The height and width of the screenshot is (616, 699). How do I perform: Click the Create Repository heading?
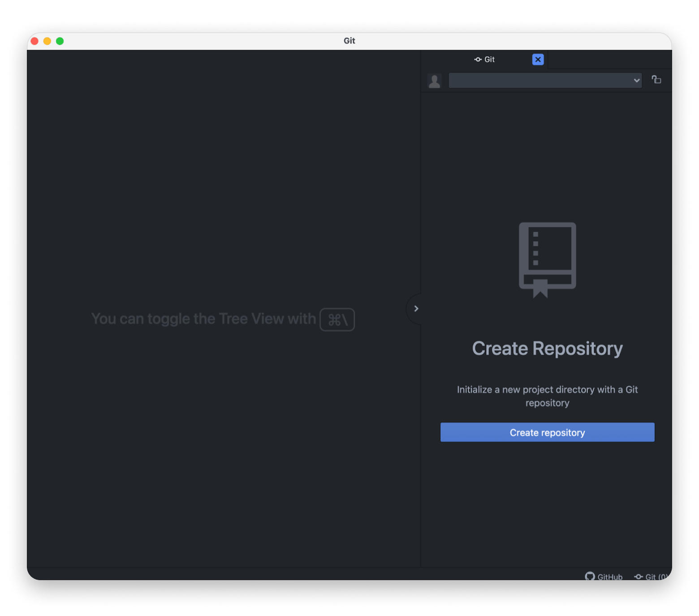coord(547,348)
